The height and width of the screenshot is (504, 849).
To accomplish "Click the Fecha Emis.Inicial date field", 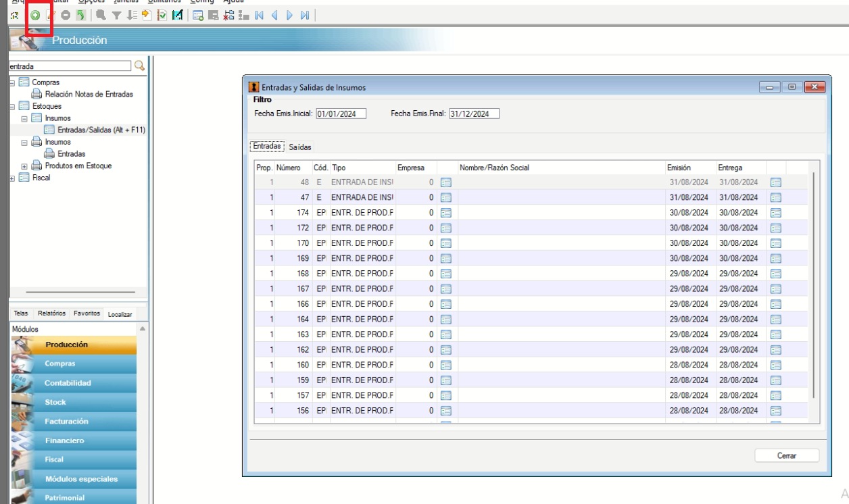I will [x=341, y=114].
